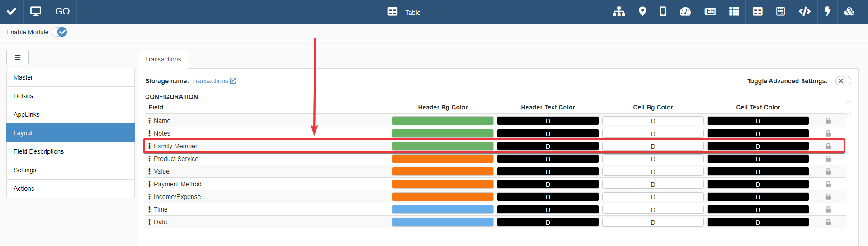The width and height of the screenshot is (868, 246).
Task: Click the desktop monitor icon
Action: (35, 12)
